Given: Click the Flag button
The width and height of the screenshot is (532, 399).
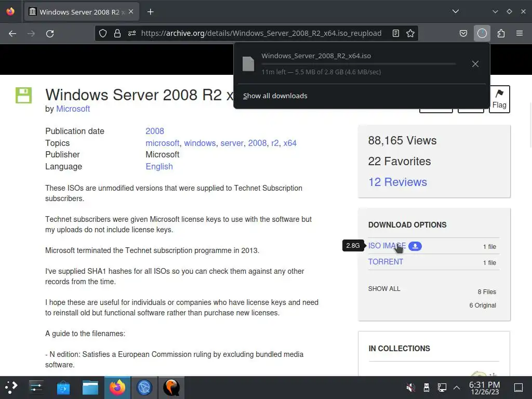Looking at the screenshot, I should (x=499, y=99).
